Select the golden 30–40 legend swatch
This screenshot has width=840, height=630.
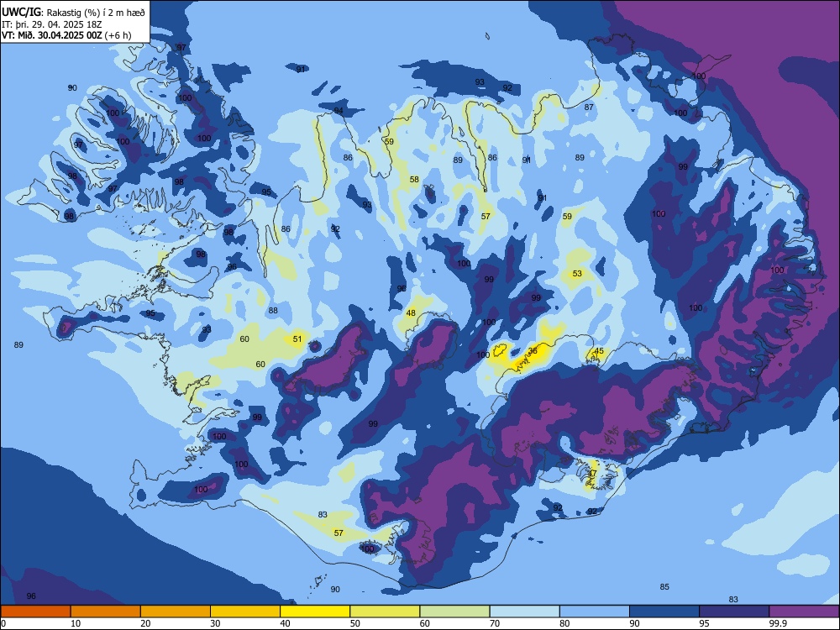pyautogui.click(x=245, y=612)
